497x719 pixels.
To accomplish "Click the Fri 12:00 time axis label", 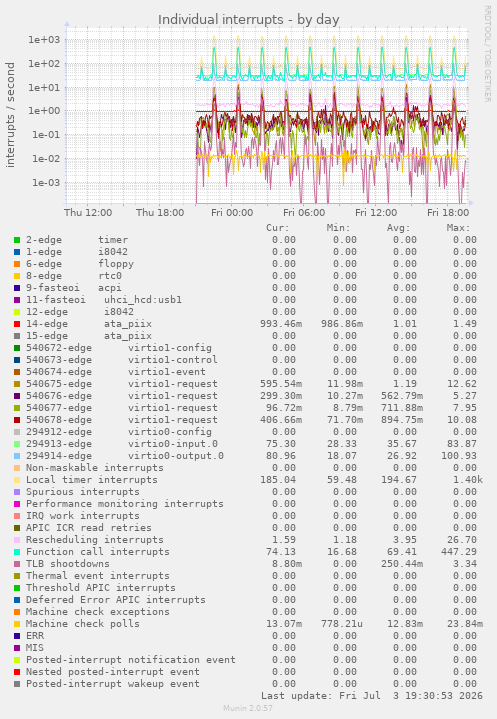I will pos(376,212).
